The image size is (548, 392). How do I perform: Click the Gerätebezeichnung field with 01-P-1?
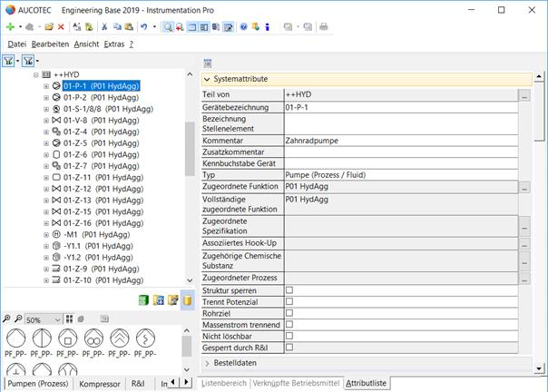401,107
